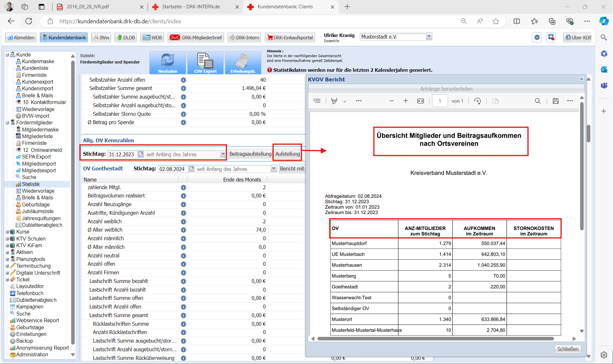
Task: Expand the Kurse tree node
Action: point(7,232)
